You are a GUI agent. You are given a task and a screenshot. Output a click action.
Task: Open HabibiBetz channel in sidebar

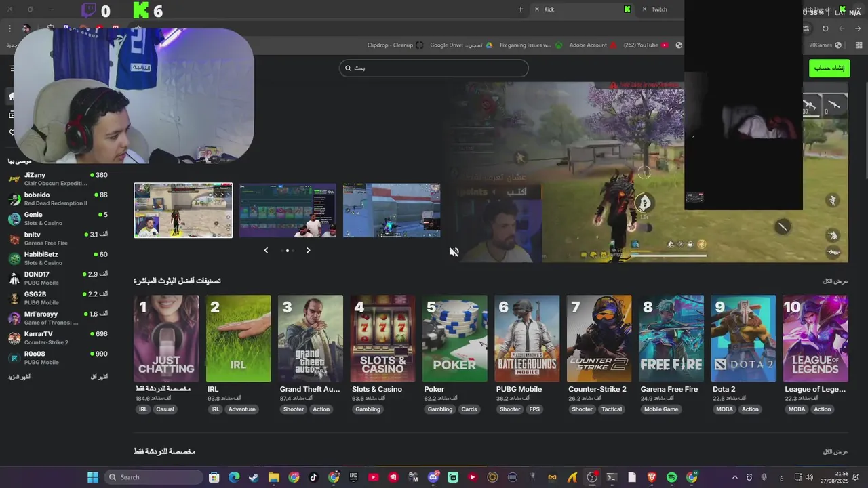click(58, 258)
